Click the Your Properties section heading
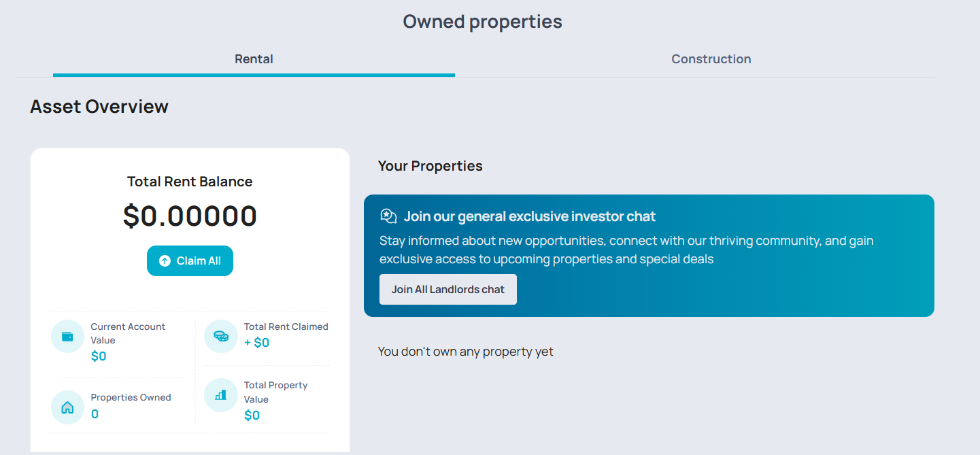This screenshot has height=455, width=980. pyautogui.click(x=430, y=166)
